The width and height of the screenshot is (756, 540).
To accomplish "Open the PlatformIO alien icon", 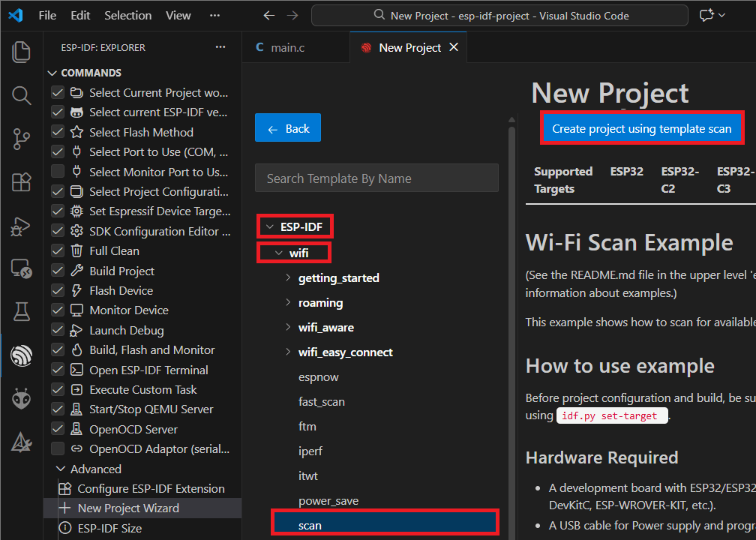I will click(x=21, y=399).
